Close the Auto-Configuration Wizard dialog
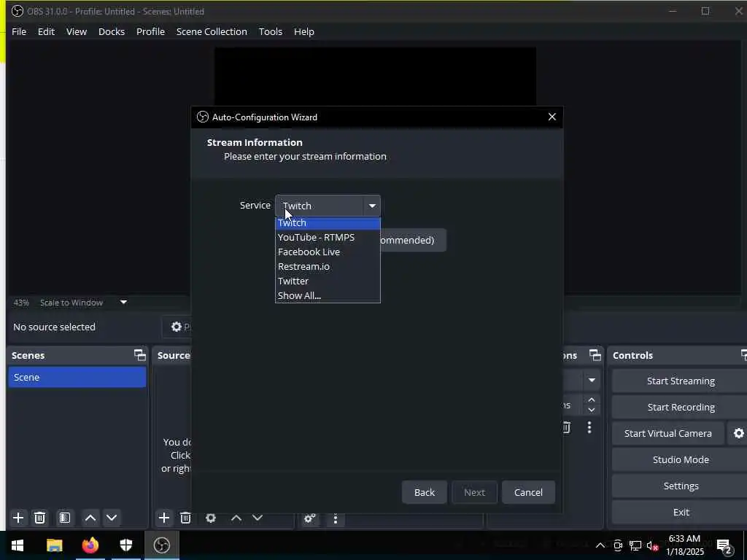The width and height of the screenshot is (747, 560). pyautogui.click(x=552, y=117)
